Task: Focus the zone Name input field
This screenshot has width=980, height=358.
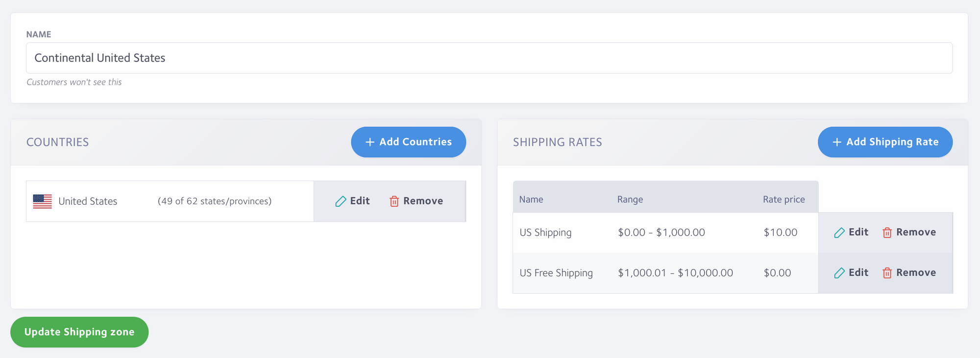Action: [489, 58]
